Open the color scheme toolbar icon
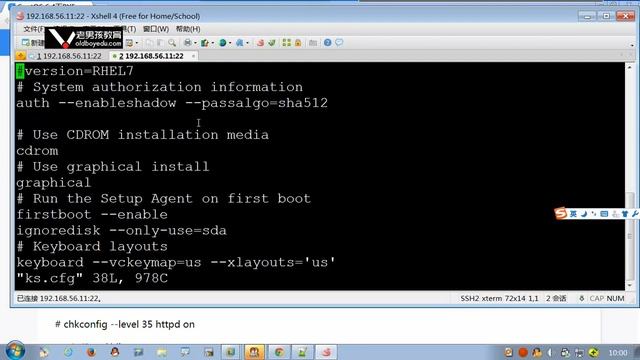 point(204,42)
